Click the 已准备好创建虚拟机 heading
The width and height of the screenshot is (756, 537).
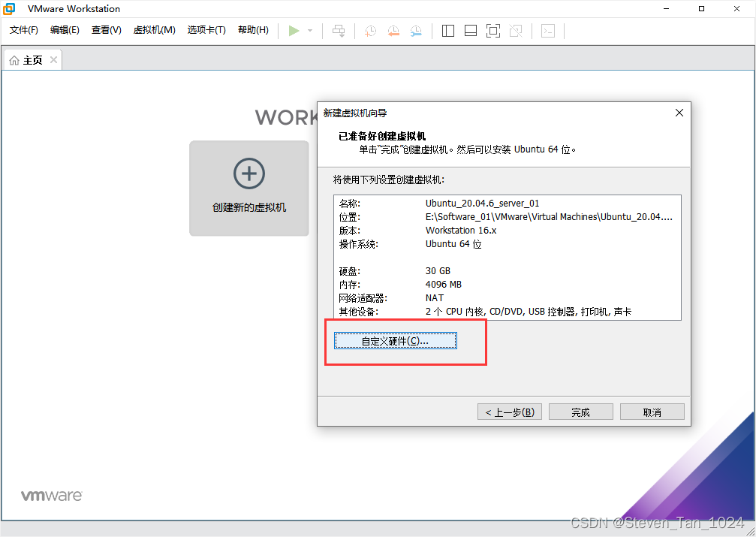coord(382,136)
